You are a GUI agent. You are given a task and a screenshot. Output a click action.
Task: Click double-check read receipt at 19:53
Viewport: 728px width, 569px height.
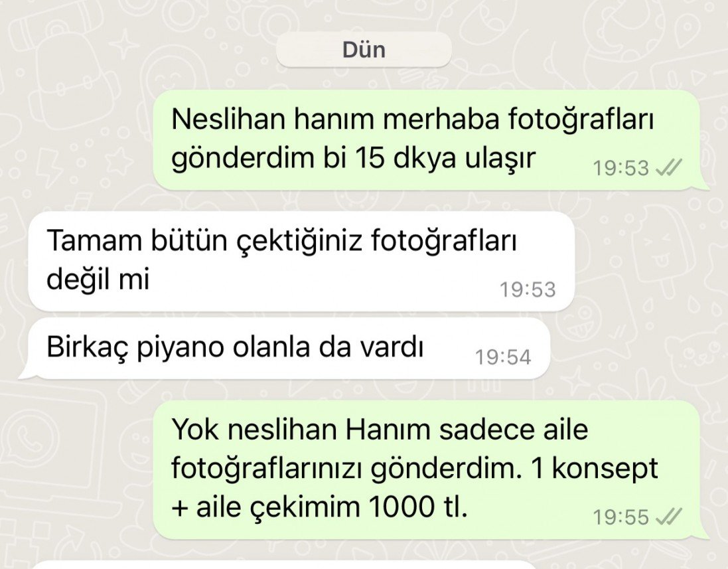[x=668, y=167]
